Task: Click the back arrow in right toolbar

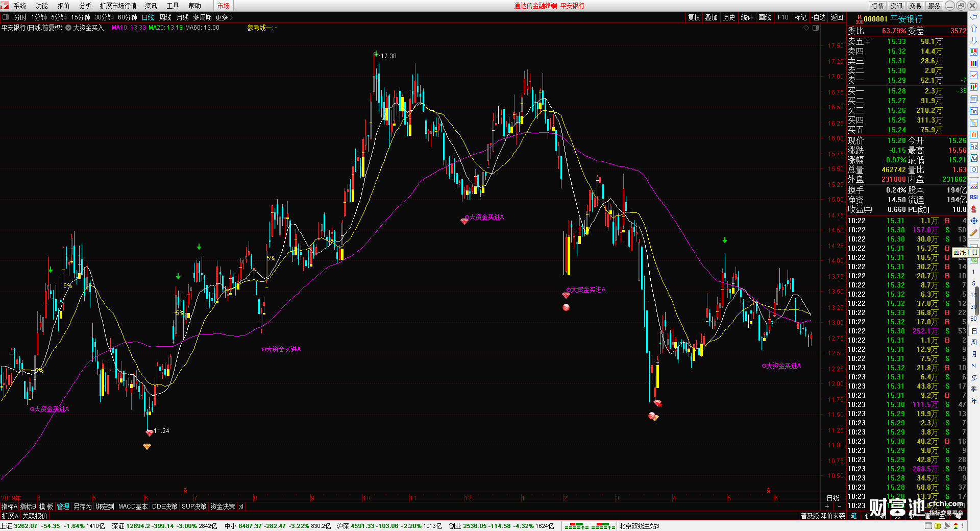Action: 973,17
